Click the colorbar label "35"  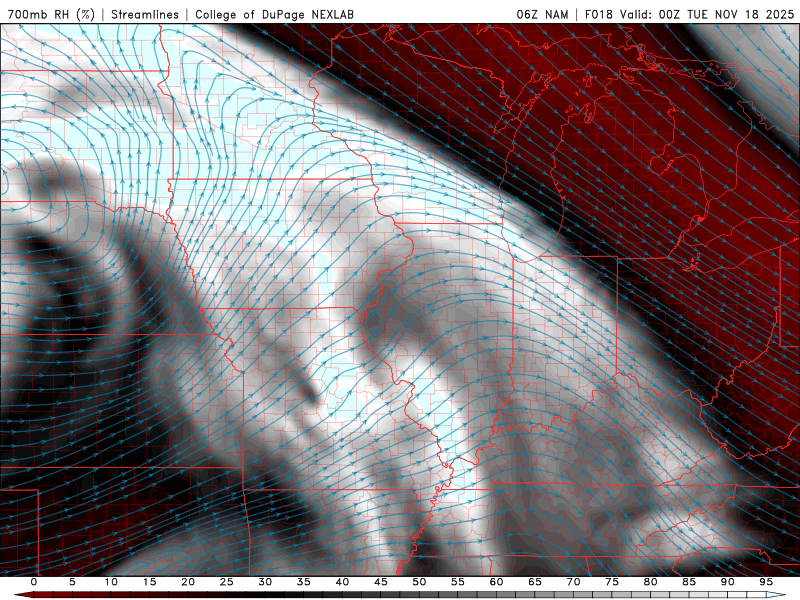point(304,582)
